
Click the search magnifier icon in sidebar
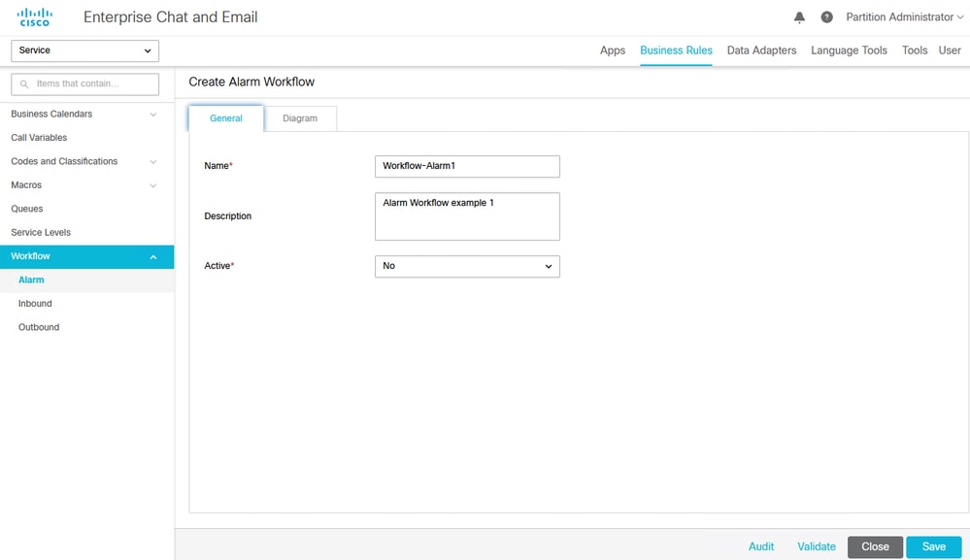click(24, 84)
